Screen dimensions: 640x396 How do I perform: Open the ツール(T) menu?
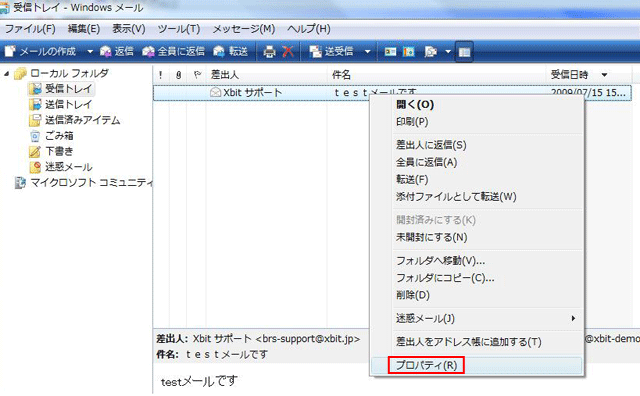(x=179, y=29)
